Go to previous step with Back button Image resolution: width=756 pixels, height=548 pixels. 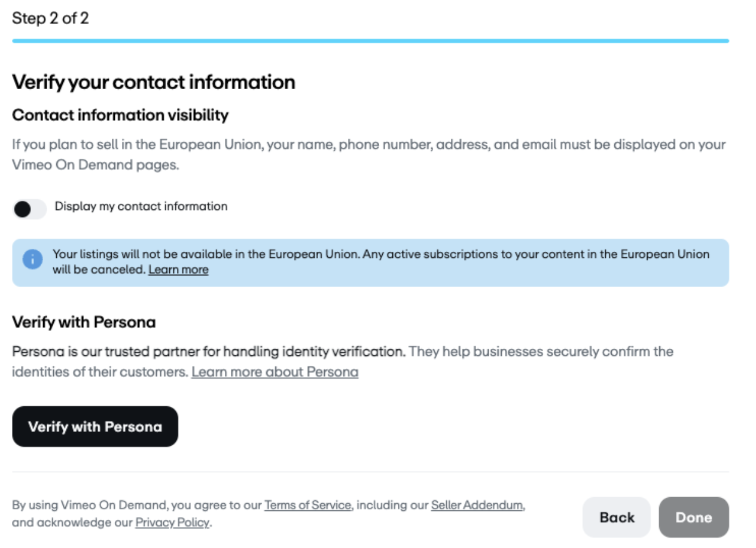click(x=617, y=517)
